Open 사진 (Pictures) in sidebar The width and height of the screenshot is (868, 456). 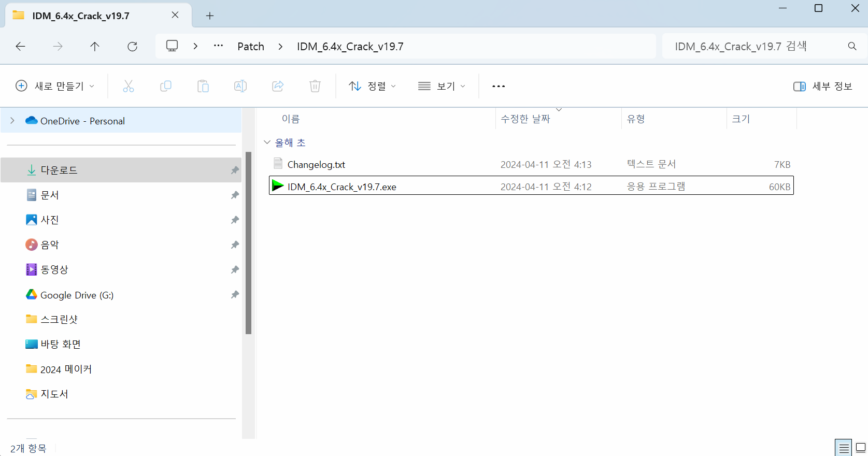[121, 220]
